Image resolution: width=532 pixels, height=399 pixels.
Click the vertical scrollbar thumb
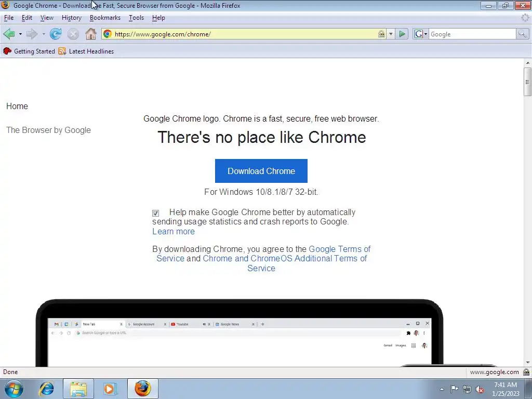click(x=527, y=82)
